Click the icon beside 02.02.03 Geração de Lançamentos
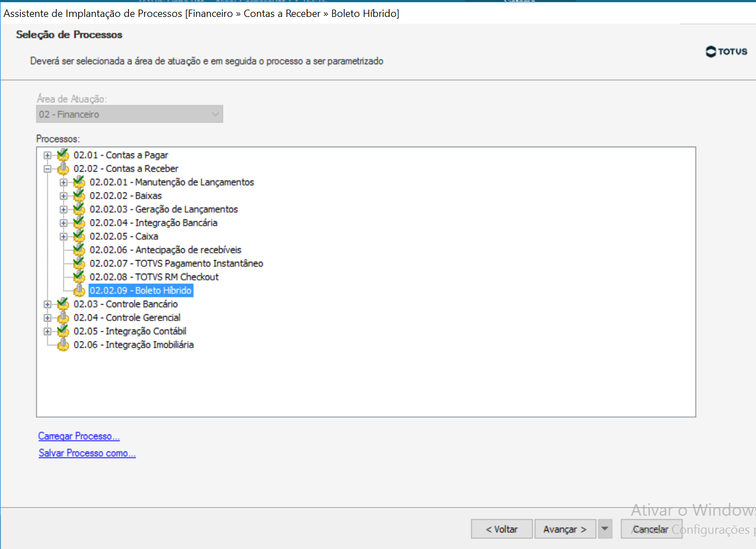Screen dimensions: 756x549 pos(79,209)
